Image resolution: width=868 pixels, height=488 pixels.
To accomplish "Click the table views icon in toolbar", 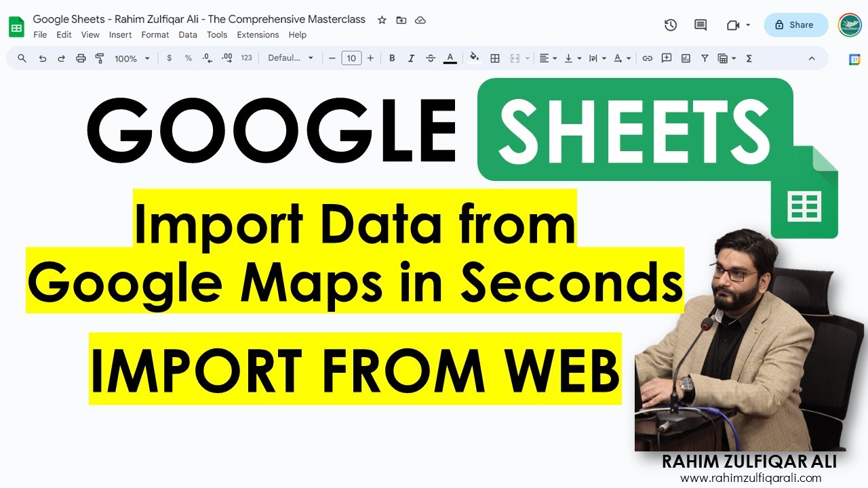I will point(723,58).
